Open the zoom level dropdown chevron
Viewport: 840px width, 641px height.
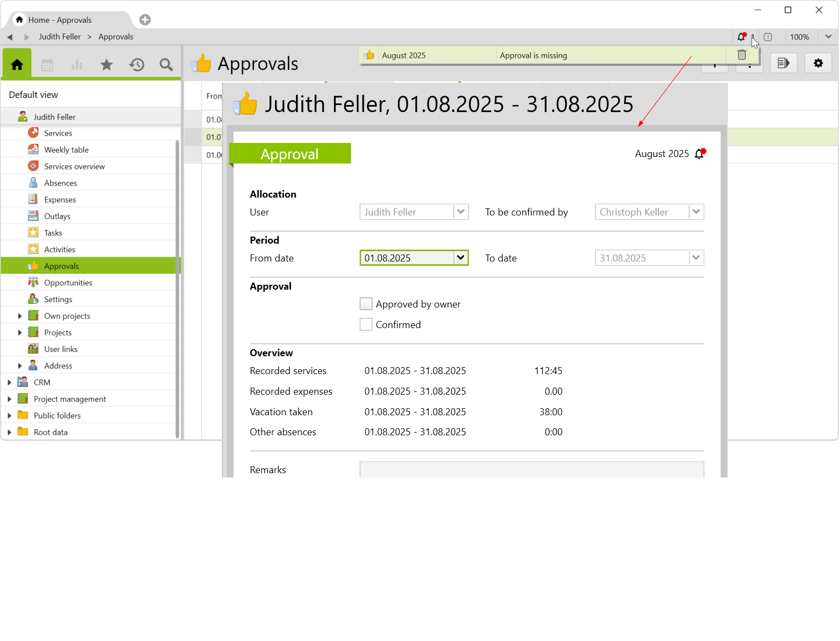[x=828, y=37]
